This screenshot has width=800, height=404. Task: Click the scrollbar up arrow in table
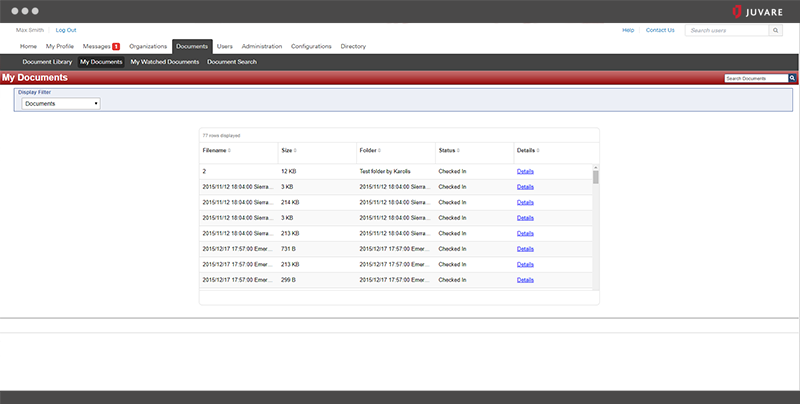tap(595, 167)
